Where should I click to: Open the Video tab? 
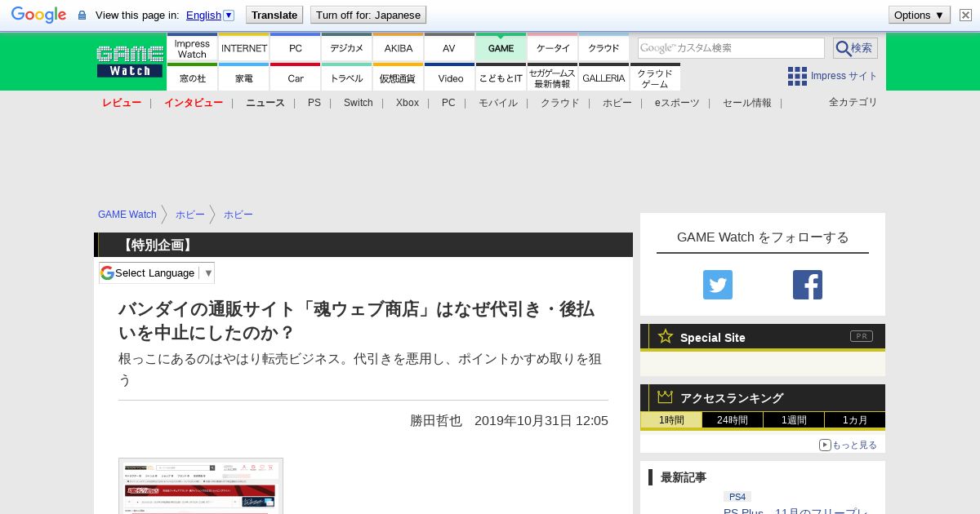(x=449, y=78)
